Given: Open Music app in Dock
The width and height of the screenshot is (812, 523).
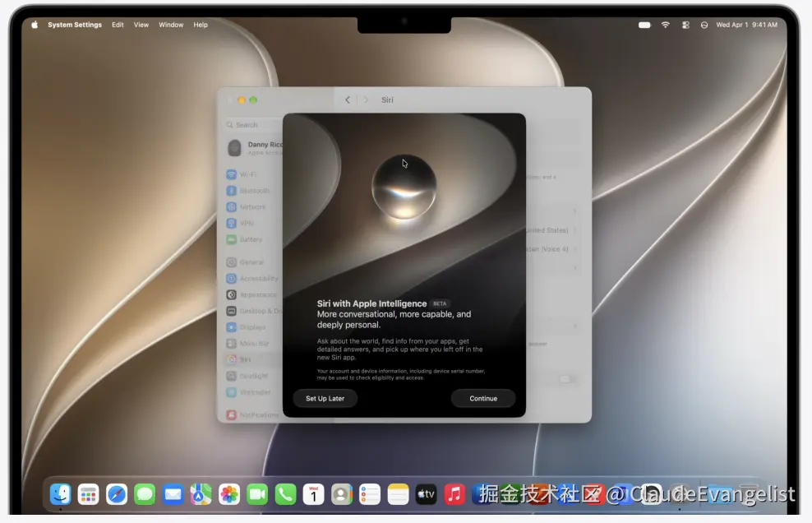Looking at the screenshot, I should (454, 494).
